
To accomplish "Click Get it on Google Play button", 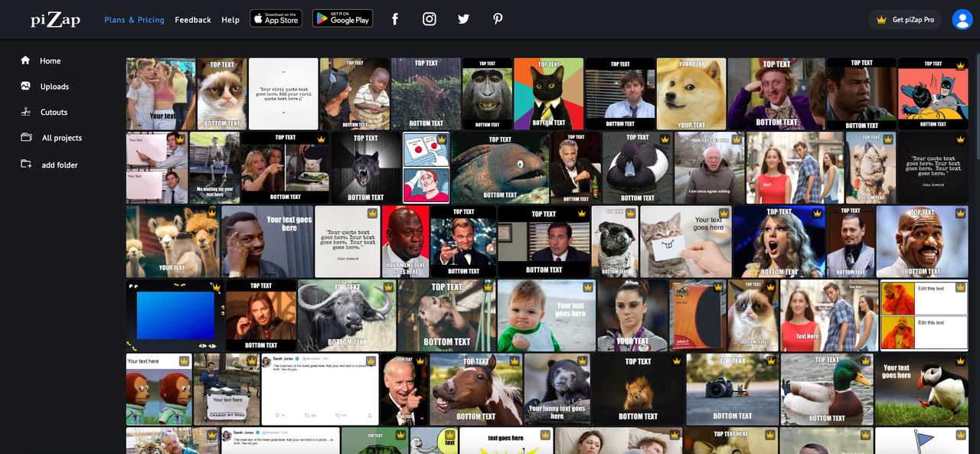I will click(x=342, y=18).
